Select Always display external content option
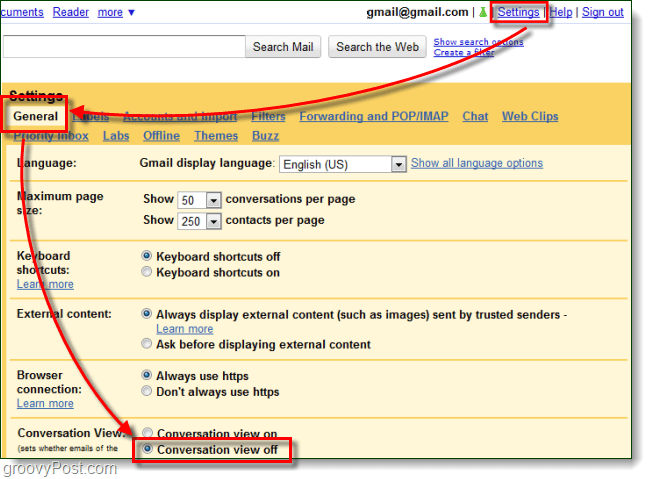 click(146, 313)
